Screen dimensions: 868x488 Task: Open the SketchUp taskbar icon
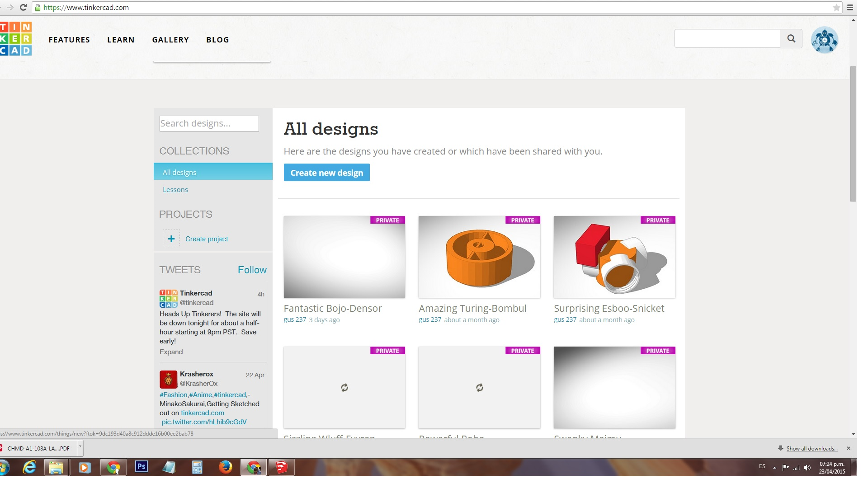tap(282, 467)
